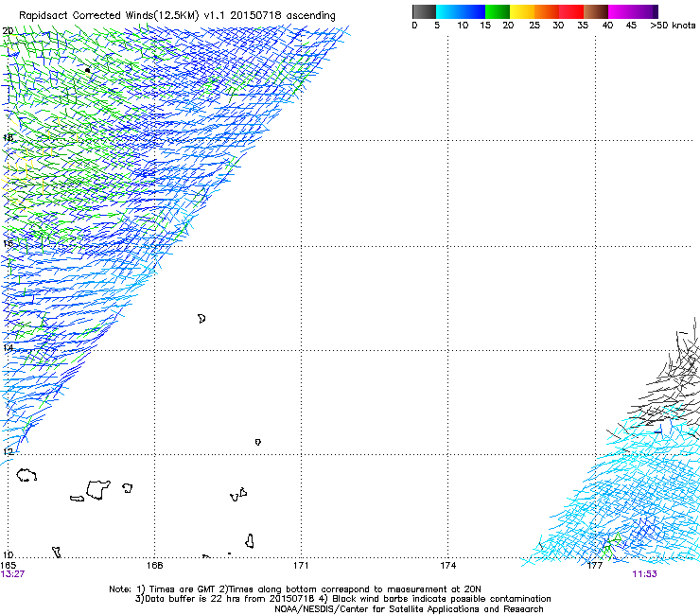Screen dimensions: 700x615
Task: Click the longitude axis label '165'
Action: (8, 566)
